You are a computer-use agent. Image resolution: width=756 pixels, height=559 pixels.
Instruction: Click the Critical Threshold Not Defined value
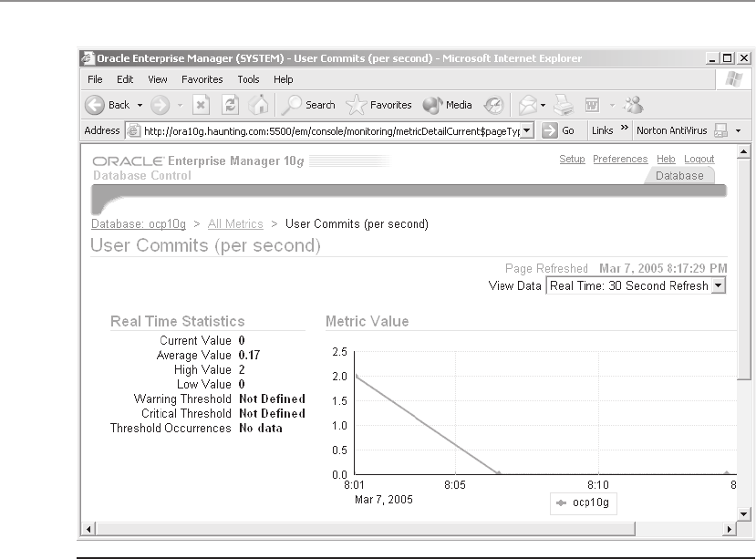[272, 413]
